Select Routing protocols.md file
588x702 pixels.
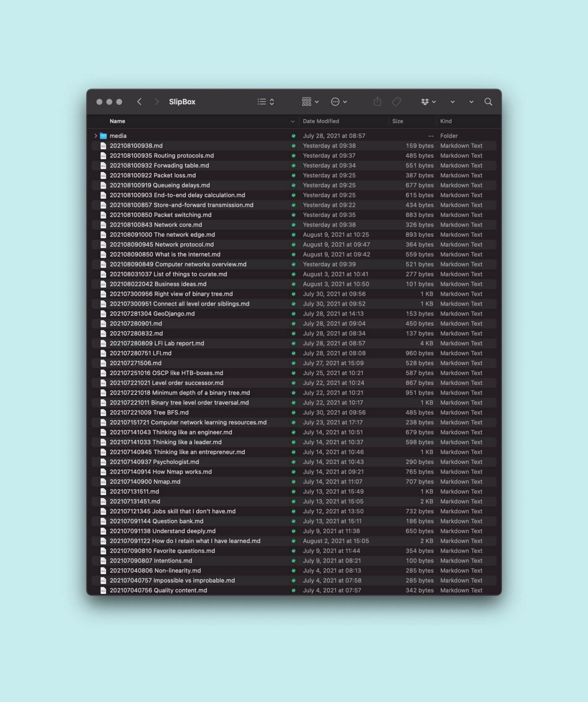coord(162,155)
